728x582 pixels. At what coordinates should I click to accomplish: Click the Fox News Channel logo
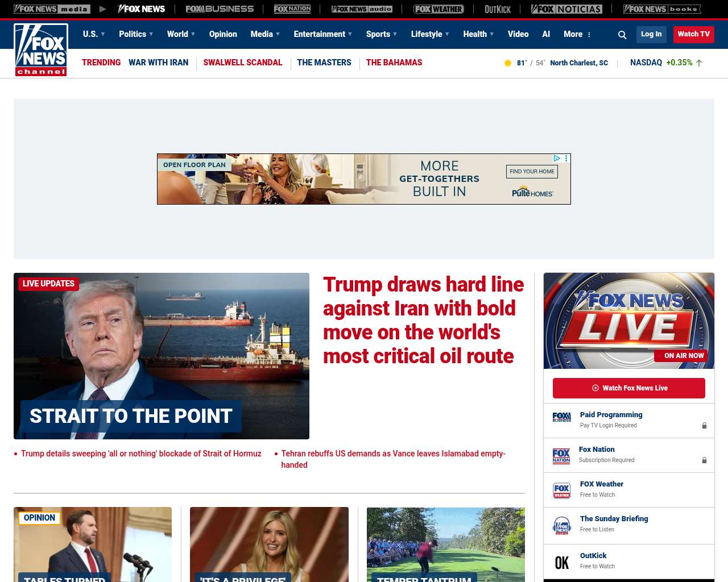(x=41, y=50)
